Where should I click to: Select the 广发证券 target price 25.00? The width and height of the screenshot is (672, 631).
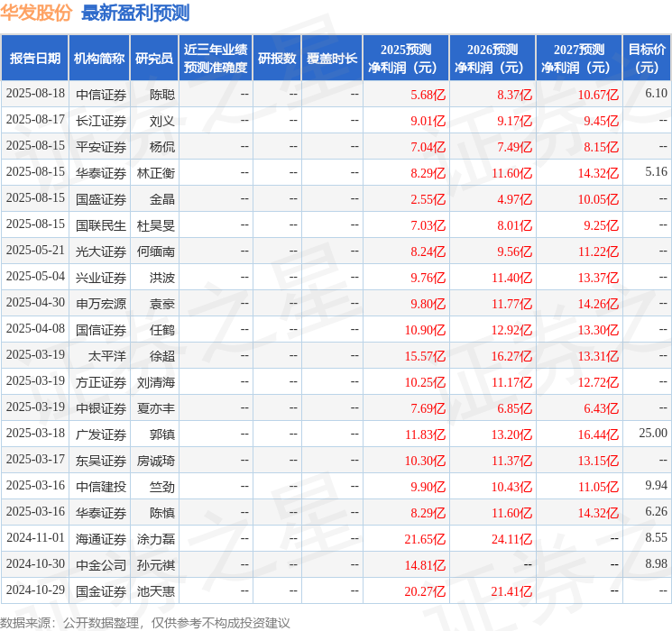tap(653, 433)
